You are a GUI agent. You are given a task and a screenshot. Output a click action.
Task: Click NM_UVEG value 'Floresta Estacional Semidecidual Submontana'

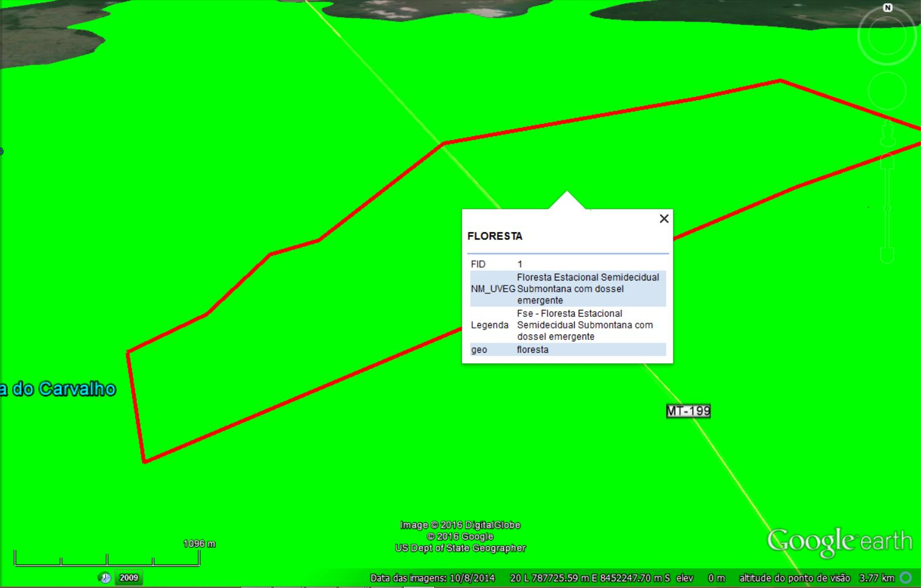pyautogui.click(x=588, y=288)
